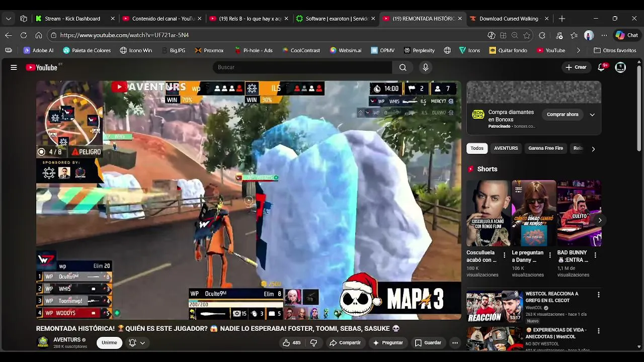Open options for the Bad Bunny short
Viewport: 644px width, 362px height.
tap(595, 255)
